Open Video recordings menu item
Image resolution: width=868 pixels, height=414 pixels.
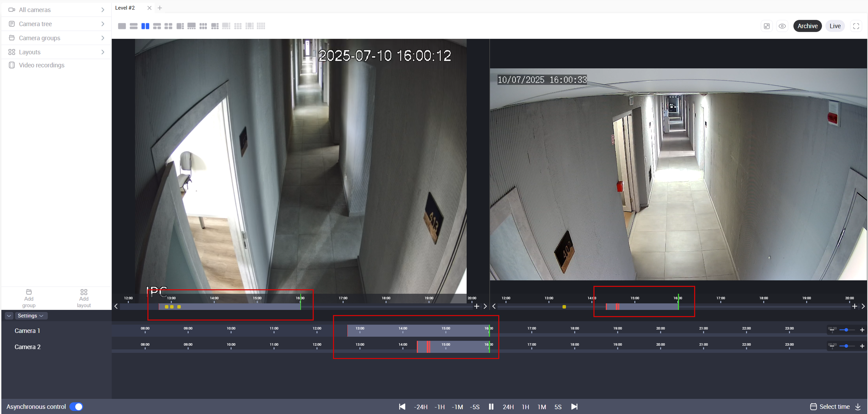pyautogui.click(x=41, y=65)
